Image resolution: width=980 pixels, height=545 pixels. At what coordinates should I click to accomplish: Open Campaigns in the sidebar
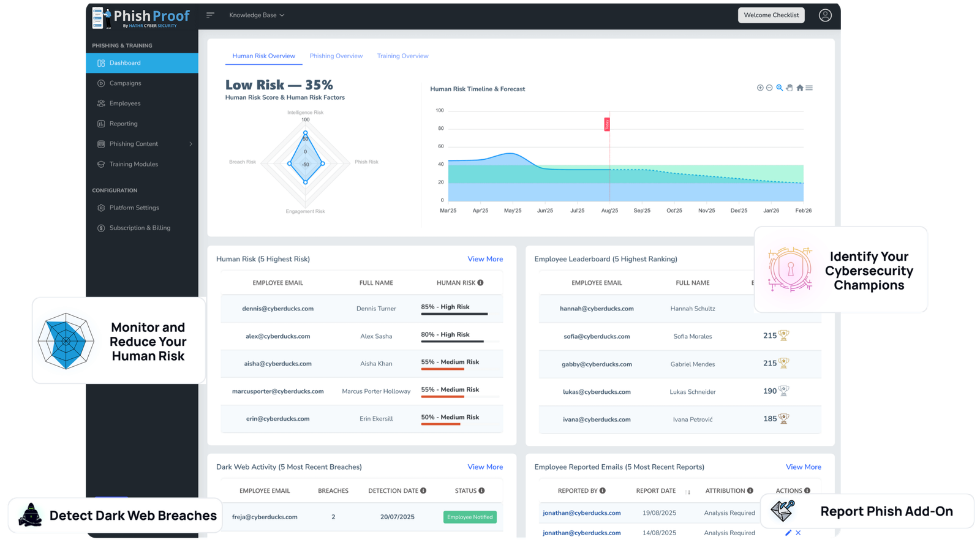click(x=125, y=83)
